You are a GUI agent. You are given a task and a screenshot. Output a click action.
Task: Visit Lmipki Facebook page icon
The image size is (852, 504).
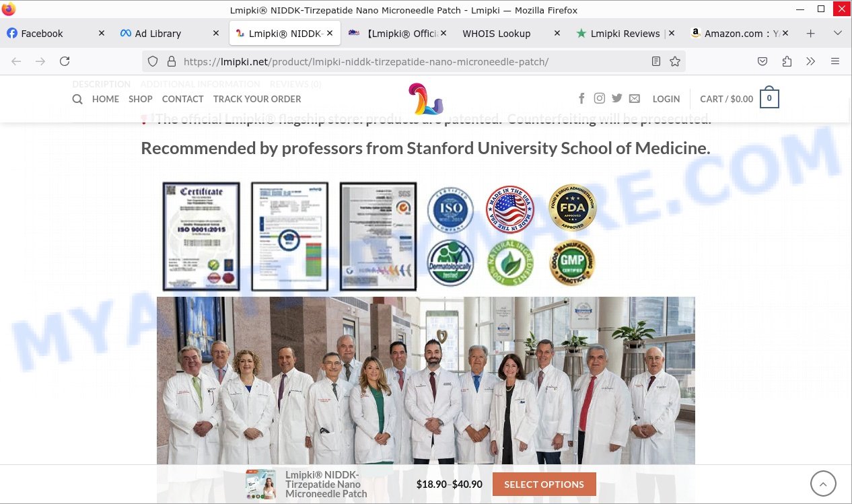tap(581, 99)
